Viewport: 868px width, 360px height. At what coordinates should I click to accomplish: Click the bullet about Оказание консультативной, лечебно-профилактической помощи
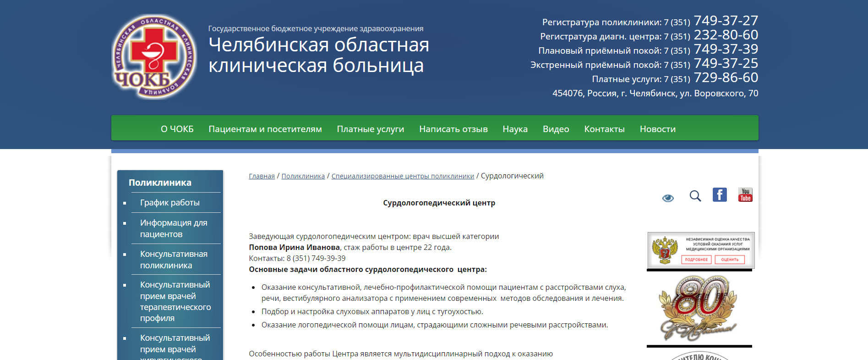(444, 293)
